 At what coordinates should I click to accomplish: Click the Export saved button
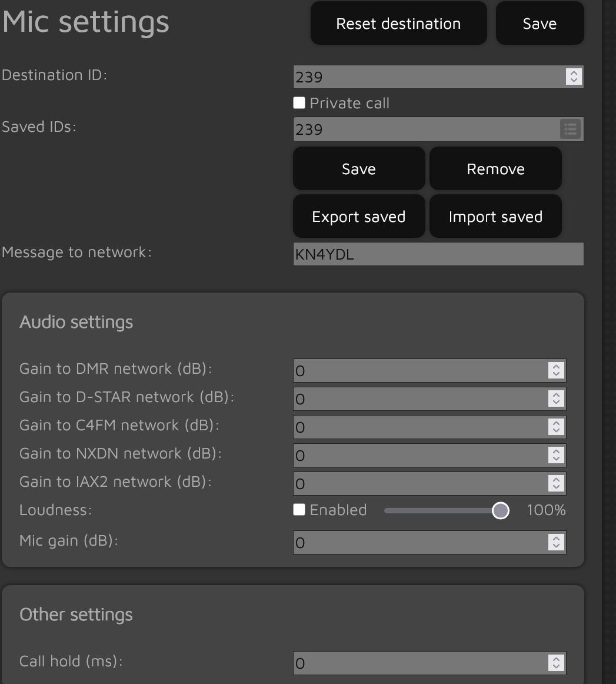(x=358, y=217)
